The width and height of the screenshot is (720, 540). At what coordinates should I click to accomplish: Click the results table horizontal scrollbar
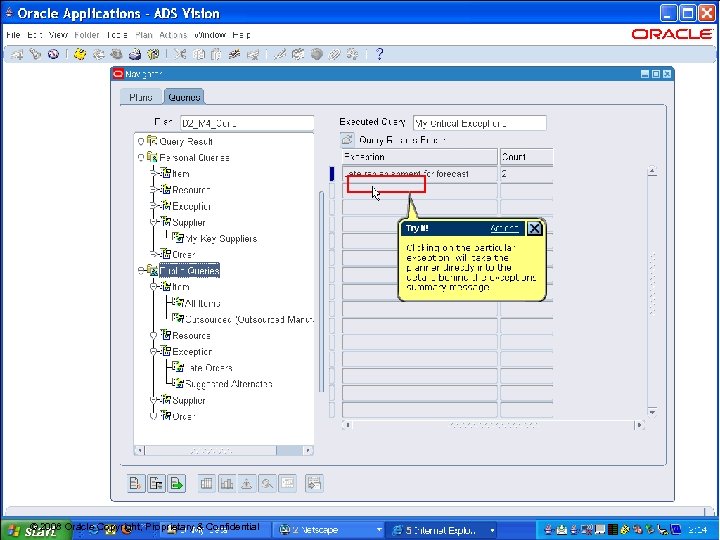point(493,425)
